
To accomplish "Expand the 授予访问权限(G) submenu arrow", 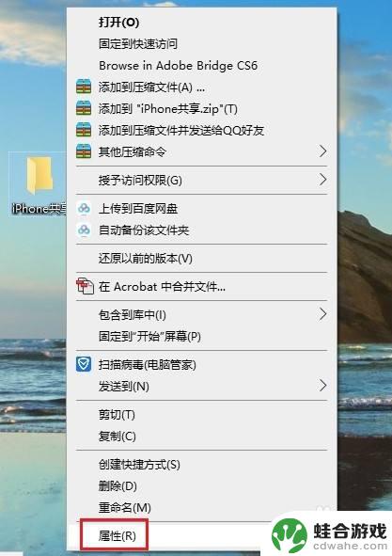I will [322, 180].
